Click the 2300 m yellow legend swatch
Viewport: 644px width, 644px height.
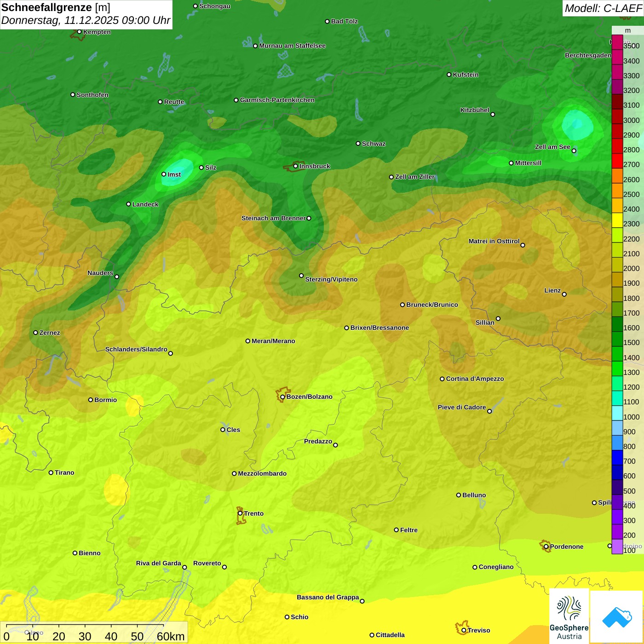[x=617, y=220]
